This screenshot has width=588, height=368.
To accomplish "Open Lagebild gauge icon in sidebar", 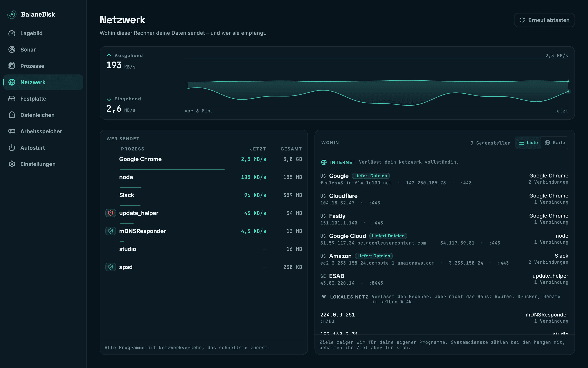I will [x=12, y=33].
